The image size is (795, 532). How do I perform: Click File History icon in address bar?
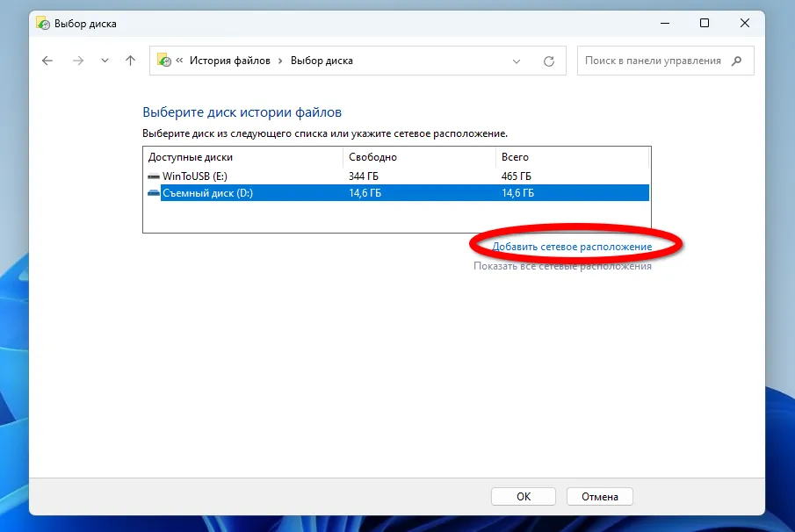[163, 61]
